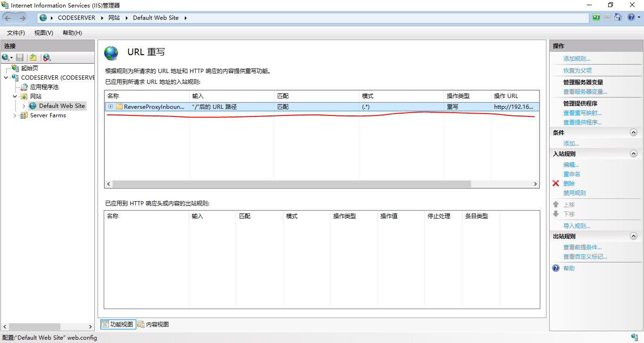Click the red X delete rule icon

[x=556, y=183]
